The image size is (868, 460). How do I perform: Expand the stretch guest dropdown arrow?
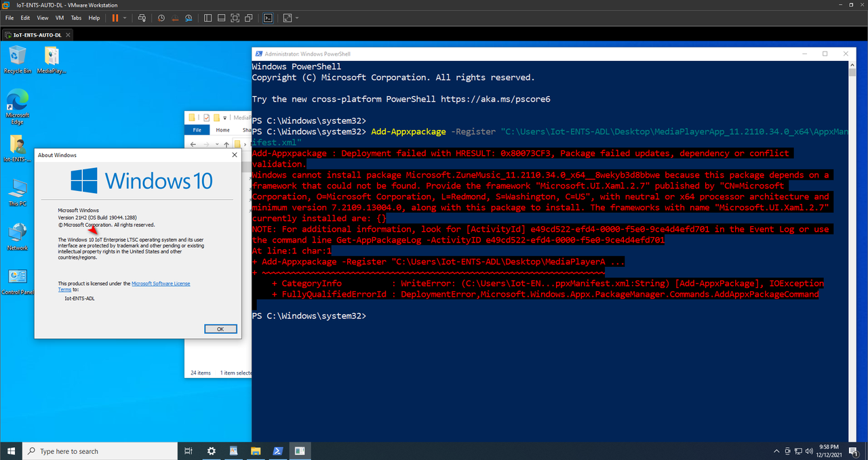(296, 18)
